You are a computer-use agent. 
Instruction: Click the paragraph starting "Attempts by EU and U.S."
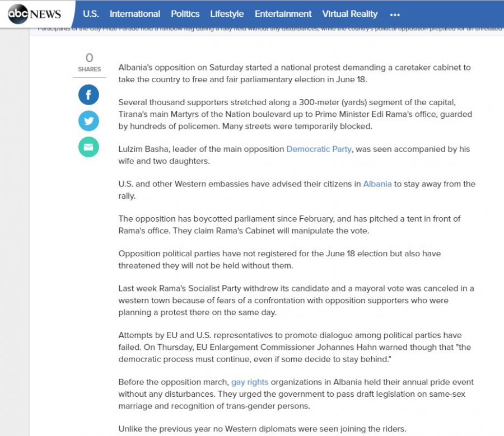coord(294,347)
